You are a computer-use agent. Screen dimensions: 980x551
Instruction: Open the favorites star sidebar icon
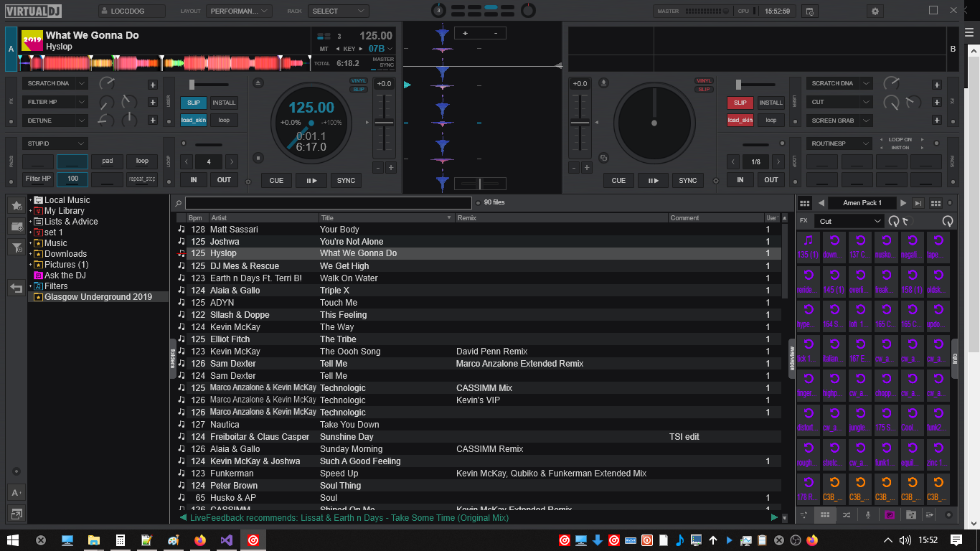tap(16, 205)
